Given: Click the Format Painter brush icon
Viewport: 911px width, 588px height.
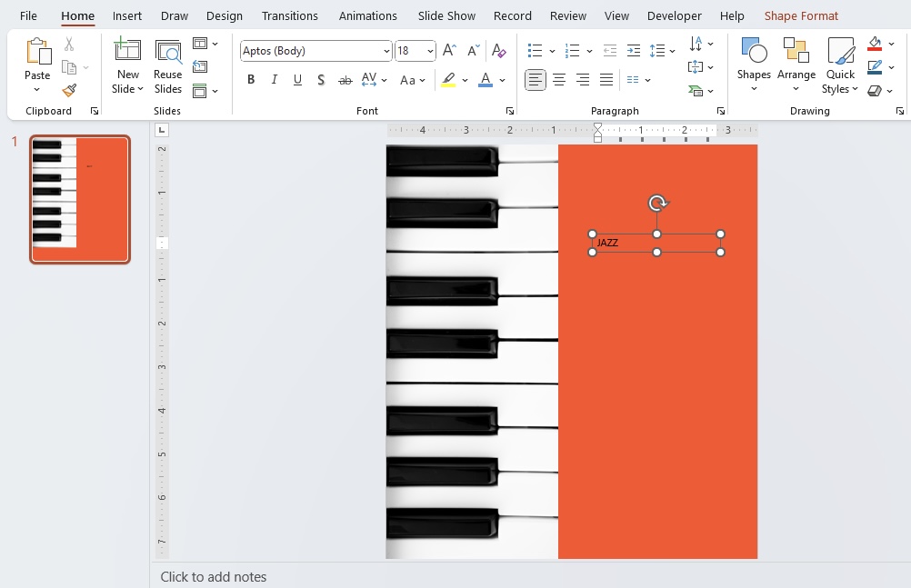Looking at the screenshot, I should (x=69, y=90).
